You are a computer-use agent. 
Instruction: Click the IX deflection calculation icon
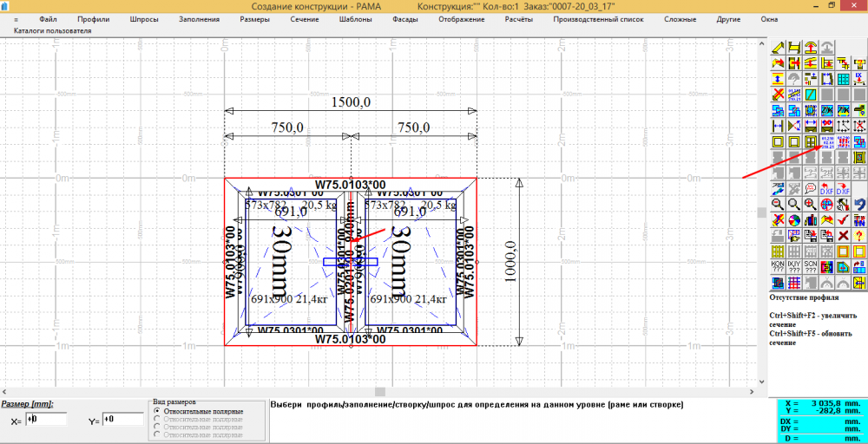tap(859, 79)
